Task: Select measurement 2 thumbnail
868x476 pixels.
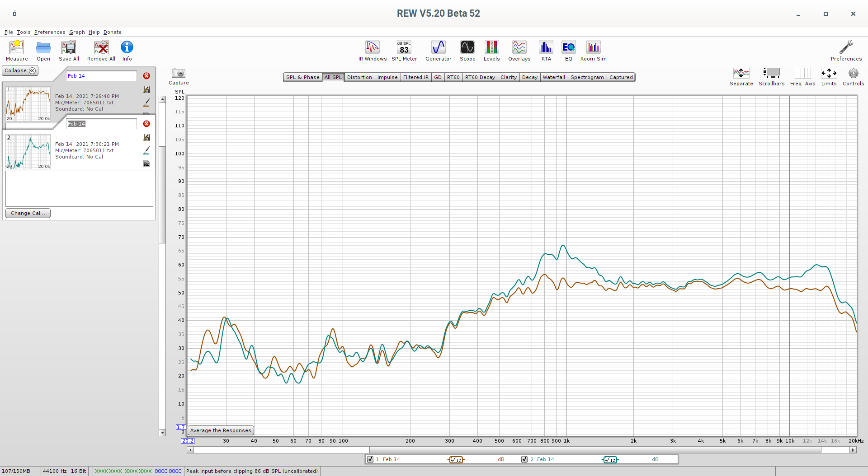Action: 28,152
